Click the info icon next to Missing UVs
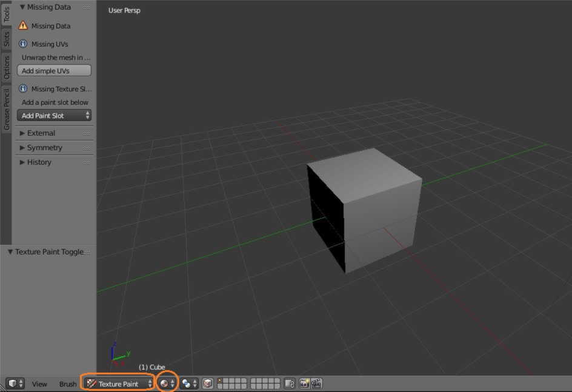Viewport: 572px width, 392px height. tap(22, 44)
